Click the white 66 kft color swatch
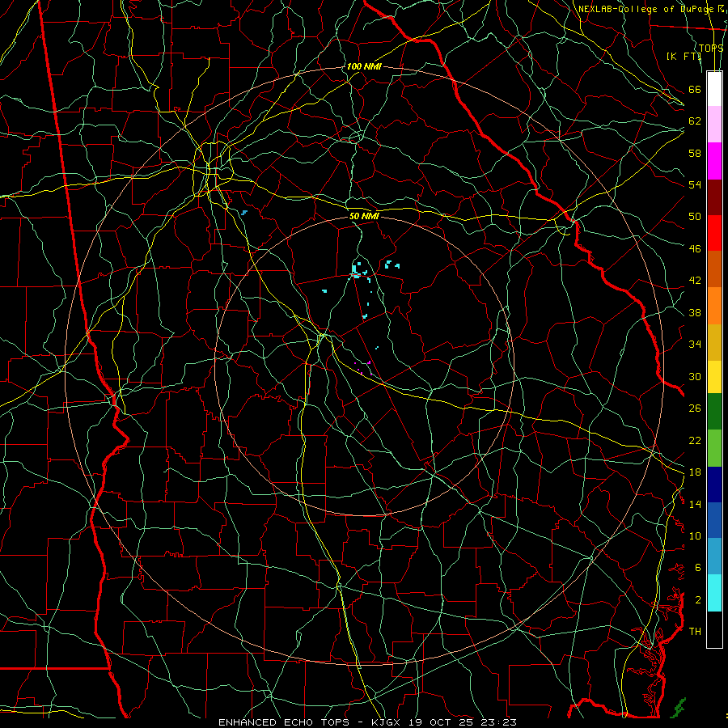This screenshot has width=728, height=728. (x=714, y=89)
